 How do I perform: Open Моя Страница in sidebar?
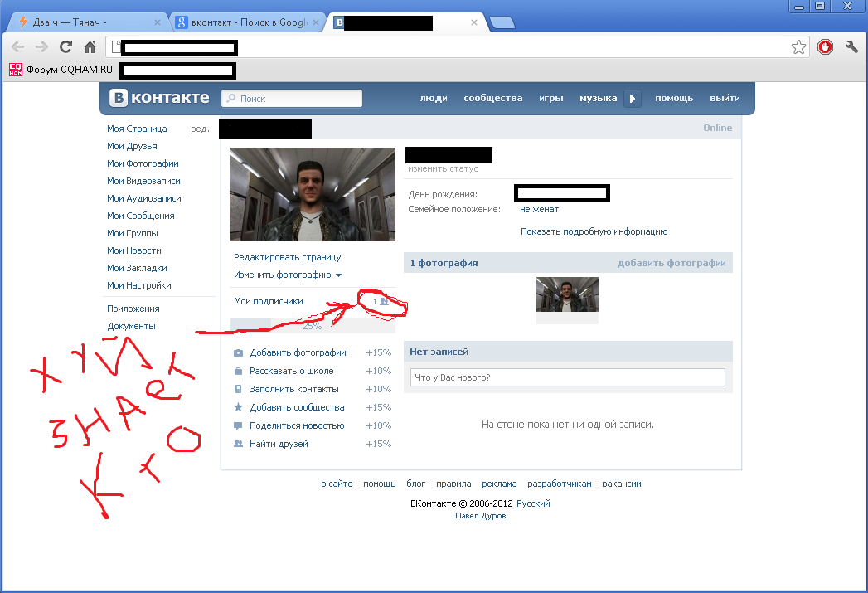[137, 129]
